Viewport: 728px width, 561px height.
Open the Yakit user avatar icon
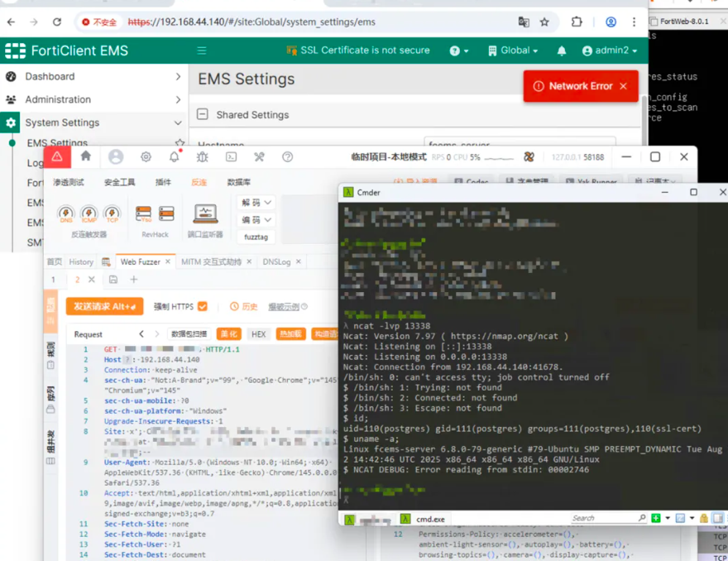[x=116, y=157]
